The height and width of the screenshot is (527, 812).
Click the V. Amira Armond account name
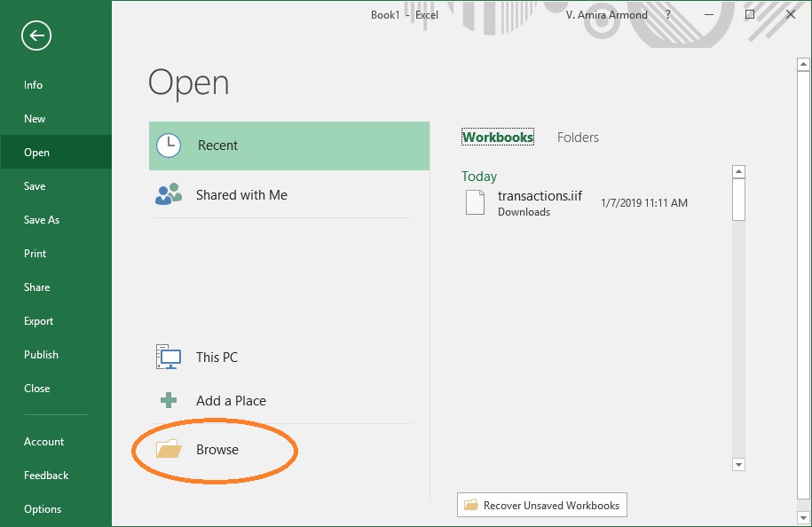(x=606, y=15)
